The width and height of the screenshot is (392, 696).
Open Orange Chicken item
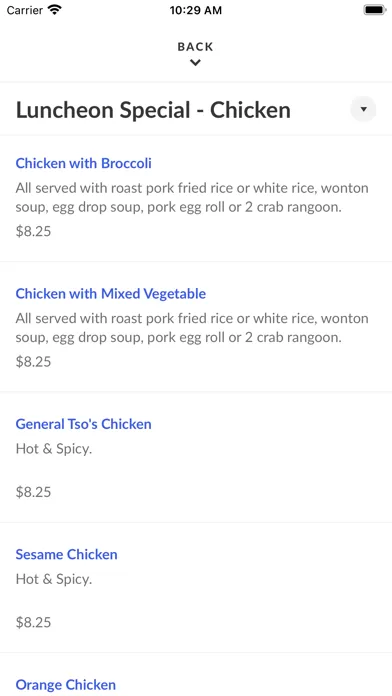tap(66, 684)
